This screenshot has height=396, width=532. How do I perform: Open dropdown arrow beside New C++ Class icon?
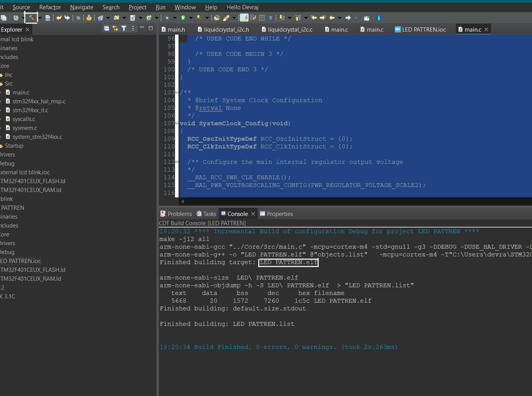[157, 18]
